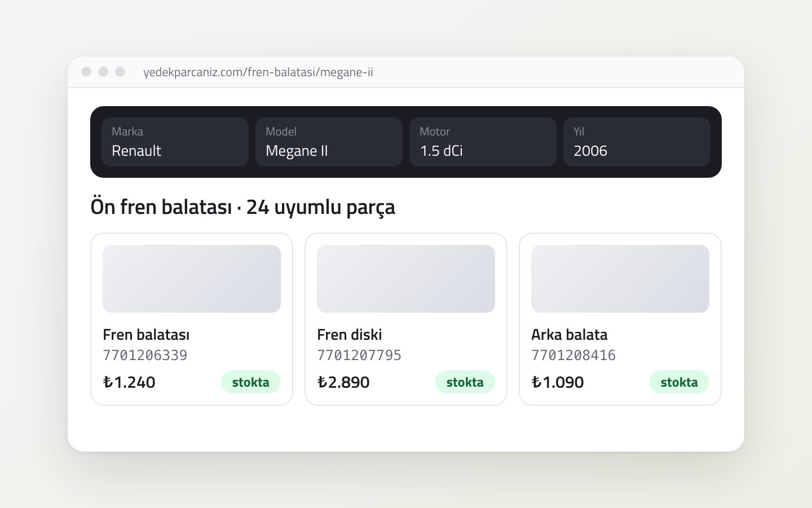Open the Motor selector showing 1.5 dCi
812x508 pixels.
[x=483, y=142]
